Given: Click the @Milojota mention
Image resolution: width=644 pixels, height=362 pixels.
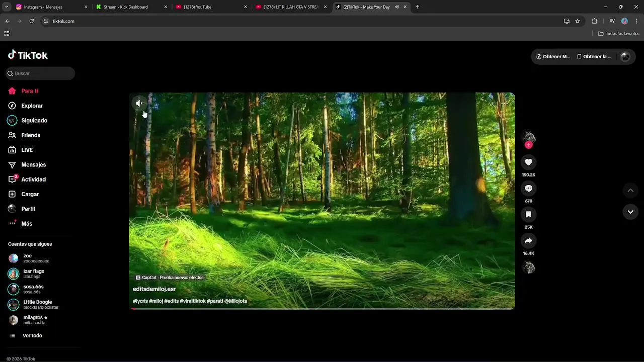Looking at the screenshot, I should tap(235, 301).
